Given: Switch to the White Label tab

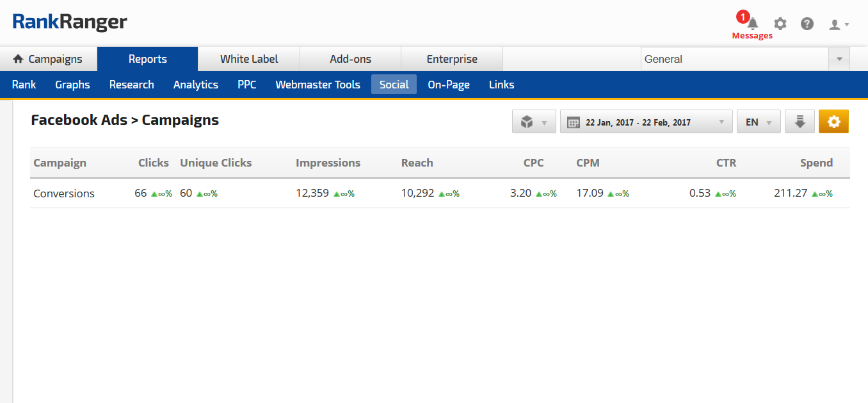Looking at the screenshot, I should (x=249, y=59).
